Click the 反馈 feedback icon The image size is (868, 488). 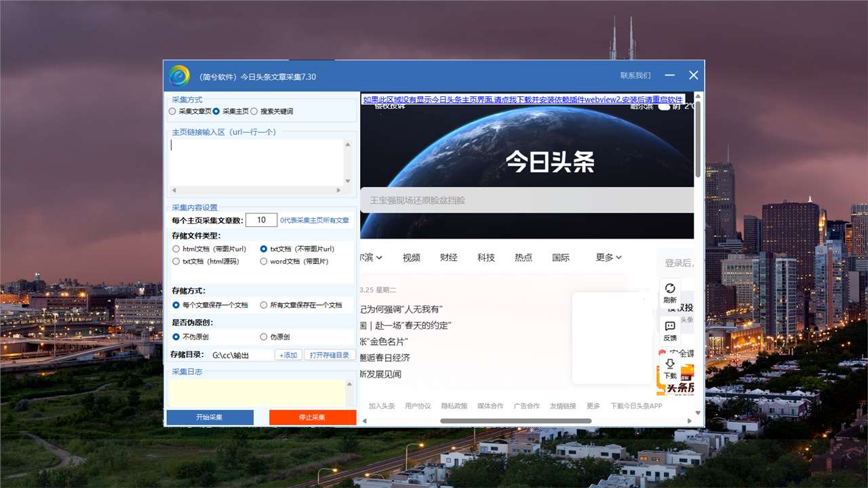670,330
